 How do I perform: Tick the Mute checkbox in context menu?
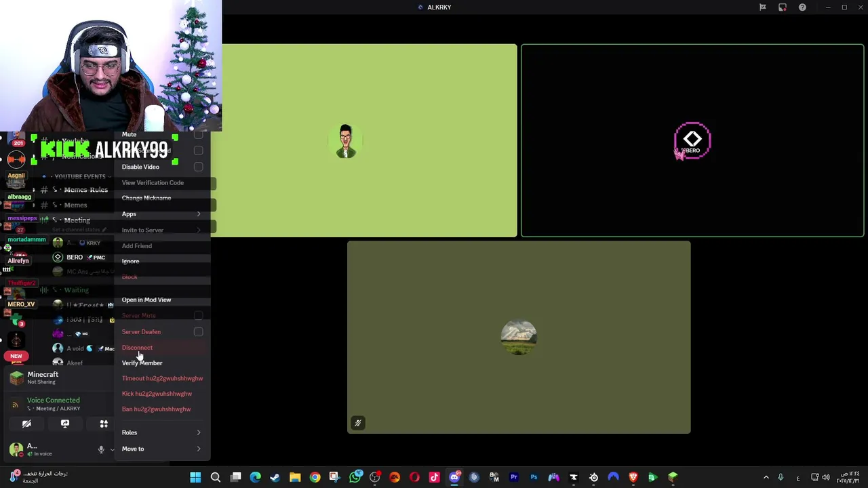pyautogui.click(x=198, y=135)
